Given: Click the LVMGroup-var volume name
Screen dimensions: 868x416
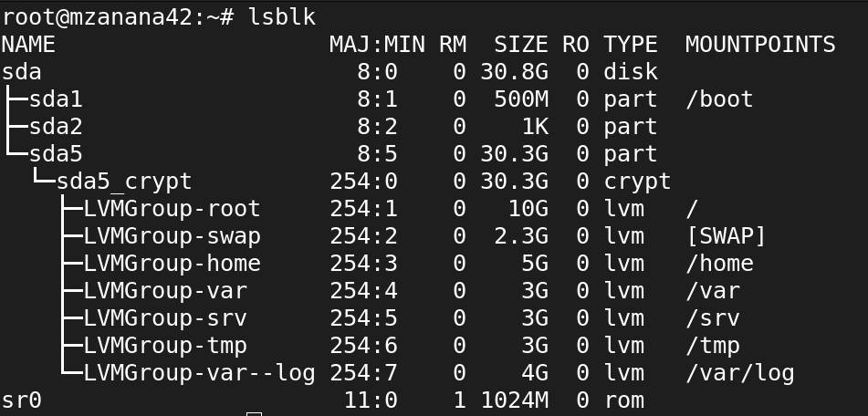Looking at the screenshot, I should coord(165,291).
